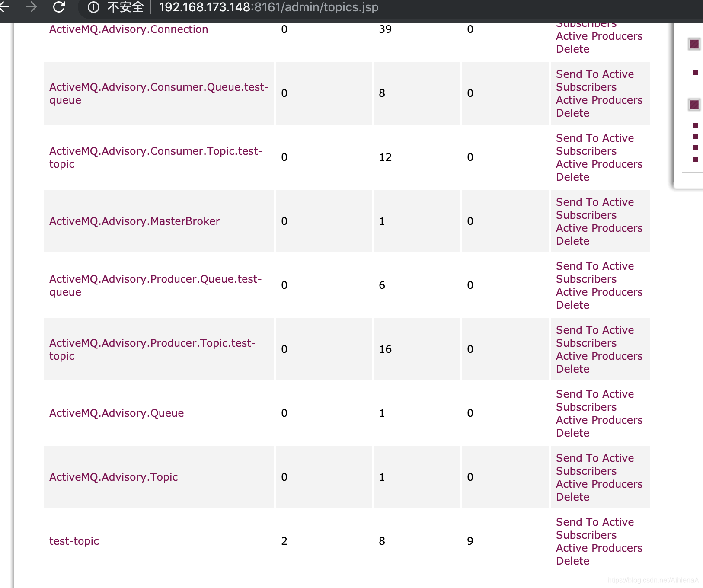Select test-topic dequeued count 9
The height and width of the screenshot is (588, 703).
[x=470, y=541]
